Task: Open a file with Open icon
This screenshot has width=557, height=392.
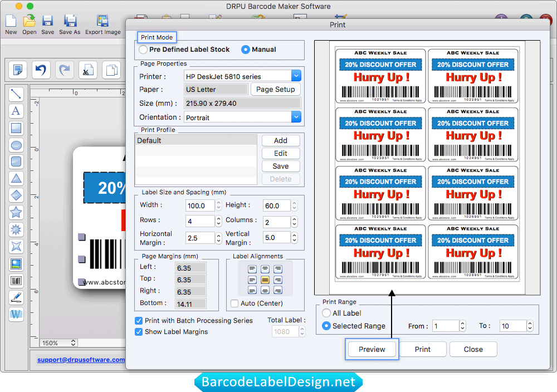Action: point(29,21)
